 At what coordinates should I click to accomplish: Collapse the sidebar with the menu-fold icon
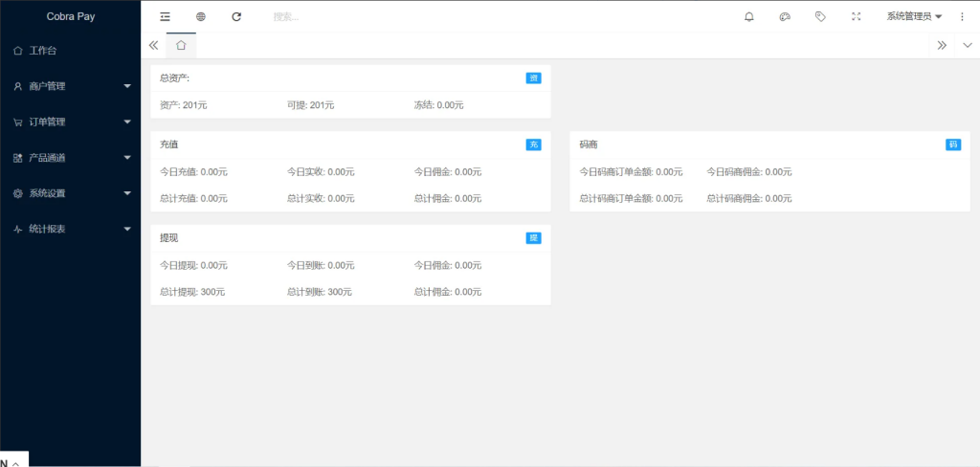tap(166, 16)
